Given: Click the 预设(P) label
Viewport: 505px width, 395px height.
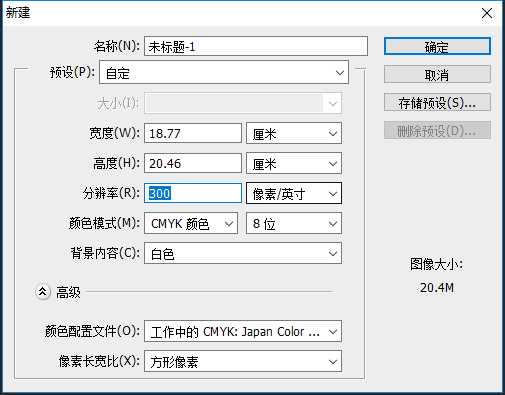Looking at the screenshot, I should pos(72,72).
